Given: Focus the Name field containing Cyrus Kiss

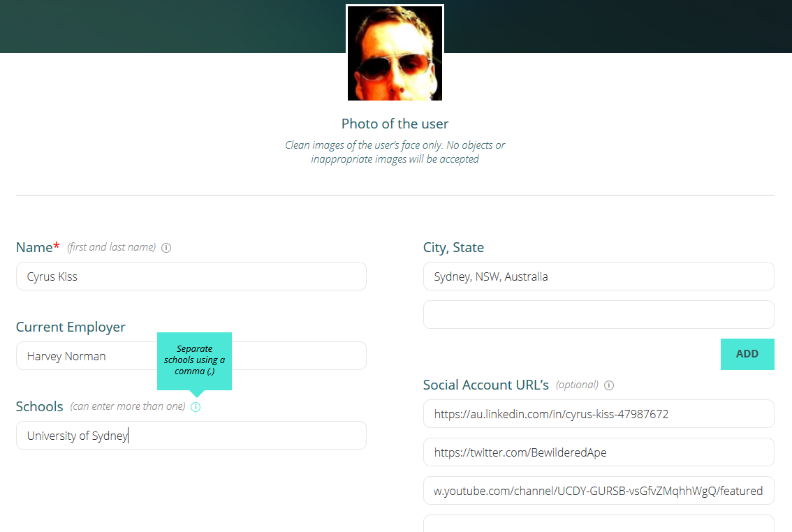Looking at the screenshot, I should 191,276.
